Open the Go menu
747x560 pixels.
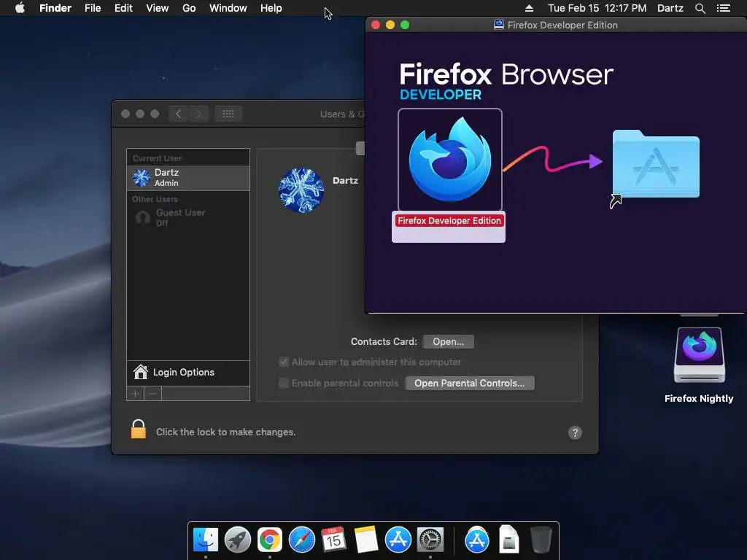pyautogui.click(x=189, y=8)
